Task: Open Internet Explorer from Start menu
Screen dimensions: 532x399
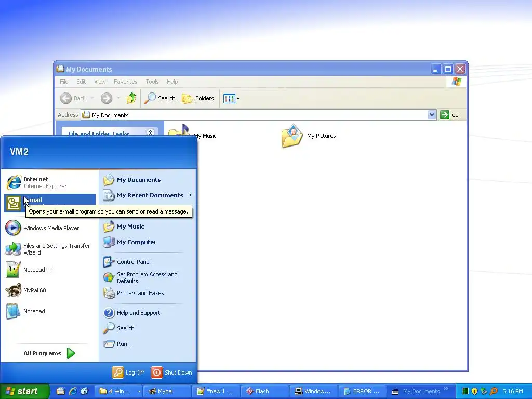Action: tap(50, 182)
